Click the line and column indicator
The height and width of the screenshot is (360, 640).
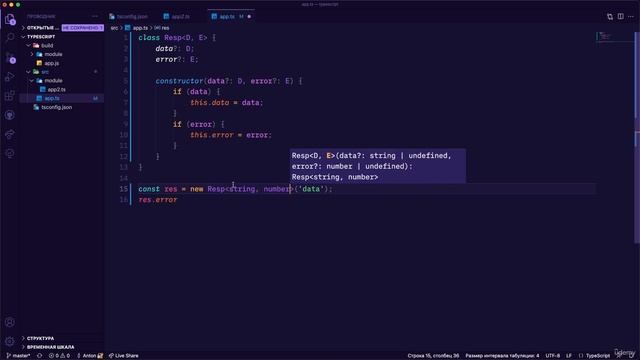(x=433, y=356)
